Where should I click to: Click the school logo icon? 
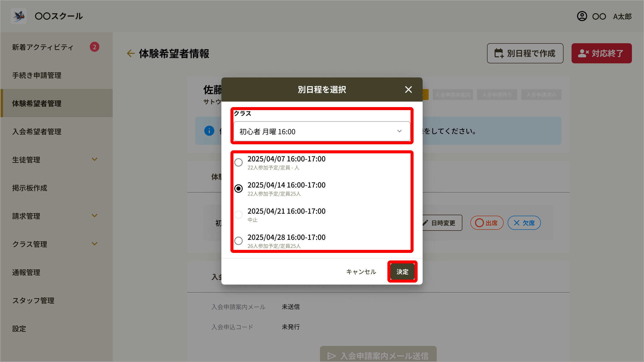click(19, 16)
